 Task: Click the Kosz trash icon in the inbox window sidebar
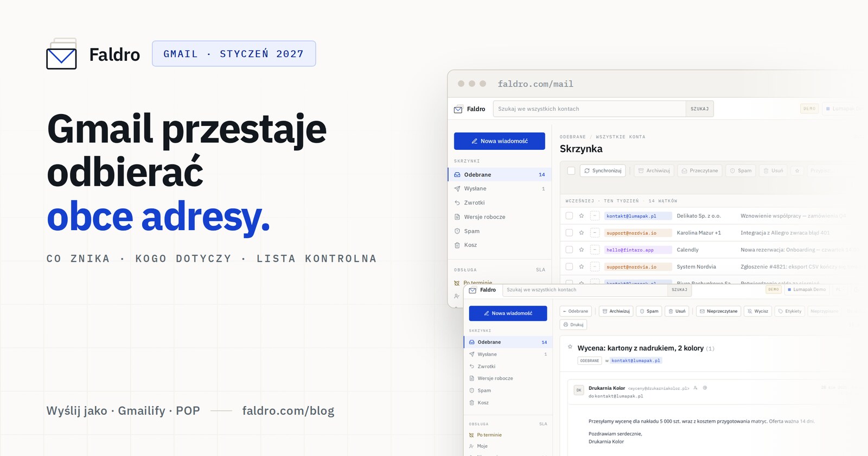(x=457, y=245)
